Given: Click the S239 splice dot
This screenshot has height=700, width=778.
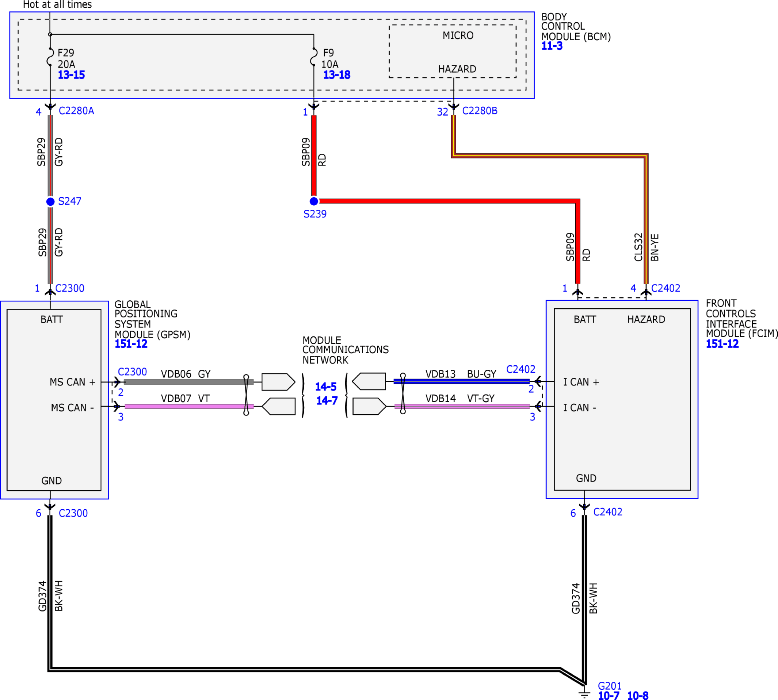Looking at the screenshot, I should [x=314, y=201].
